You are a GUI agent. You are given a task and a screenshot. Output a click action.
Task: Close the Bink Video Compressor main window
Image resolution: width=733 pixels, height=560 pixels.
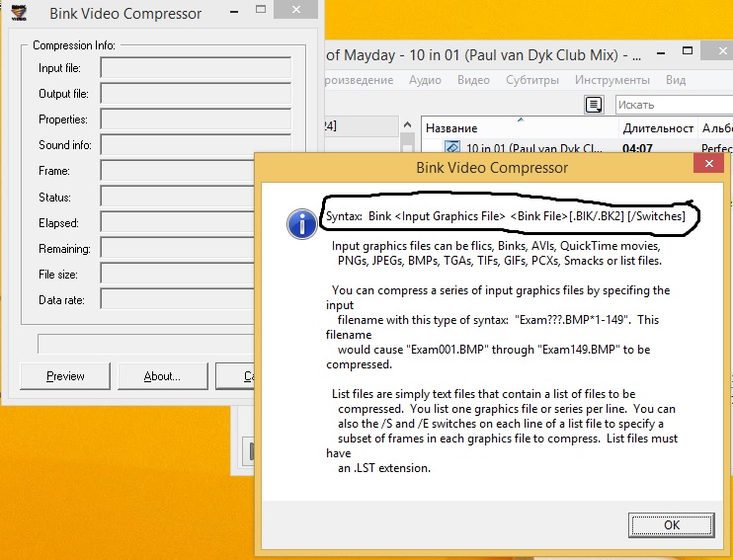(x=296, y=10)
